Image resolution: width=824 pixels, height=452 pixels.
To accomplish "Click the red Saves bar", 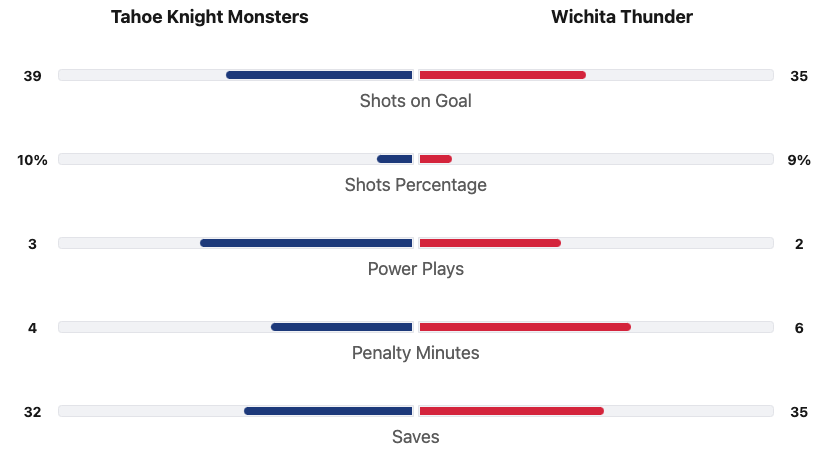I will [x=511, y=411].
